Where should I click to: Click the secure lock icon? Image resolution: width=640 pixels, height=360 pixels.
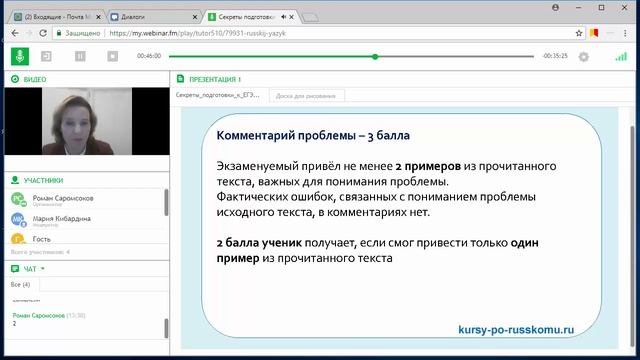click(x=59, y=33)
